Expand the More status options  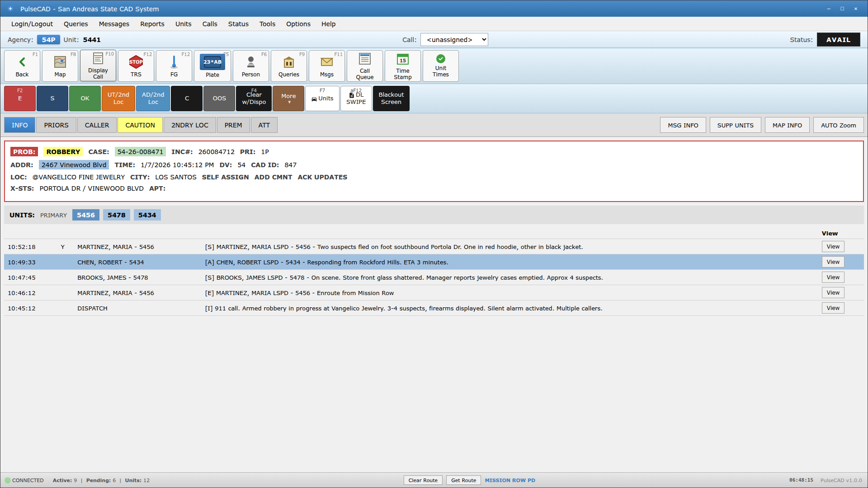(288, 98)
